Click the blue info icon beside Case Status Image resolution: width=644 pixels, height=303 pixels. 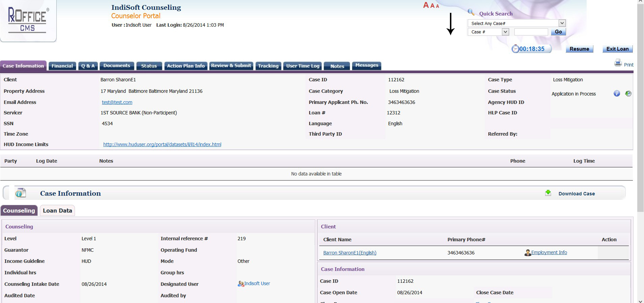617,93
